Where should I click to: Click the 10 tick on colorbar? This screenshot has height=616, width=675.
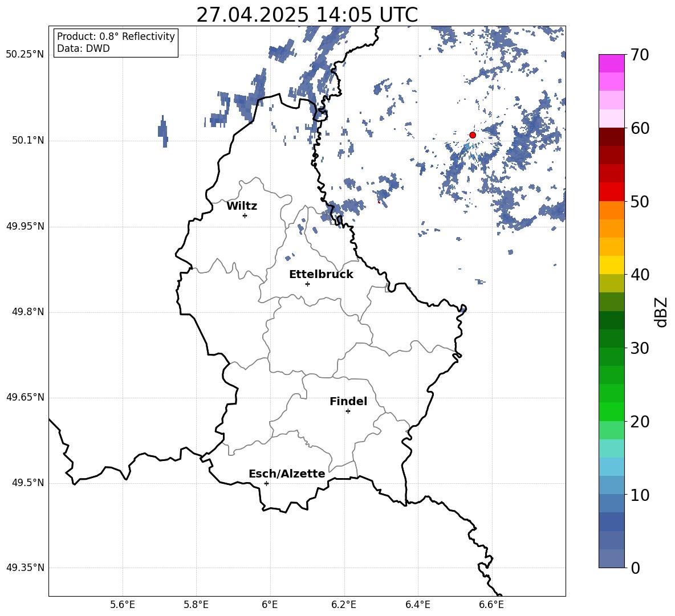640,495
